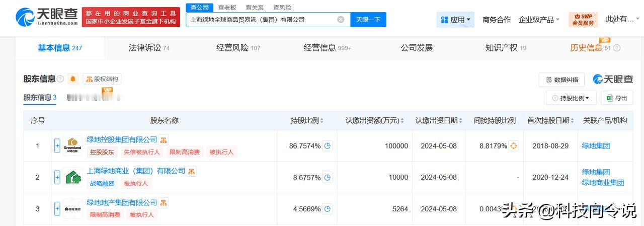Screen dimensions: 644x226
Task: Click 数据纠错 button
Action: coord(561,80)
